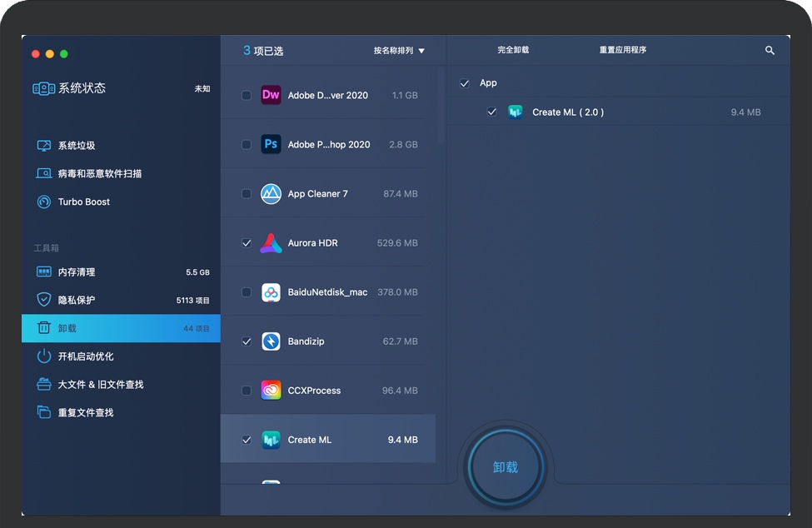Click the 开机启动优化 power icon
Viewport: 812px width, 528px height.
coord(44,356)
